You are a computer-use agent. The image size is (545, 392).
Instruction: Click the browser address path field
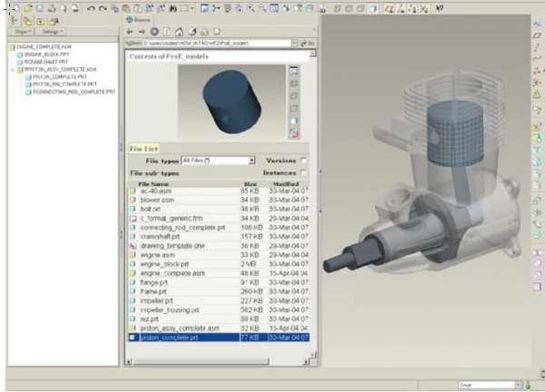coord(218,42)
